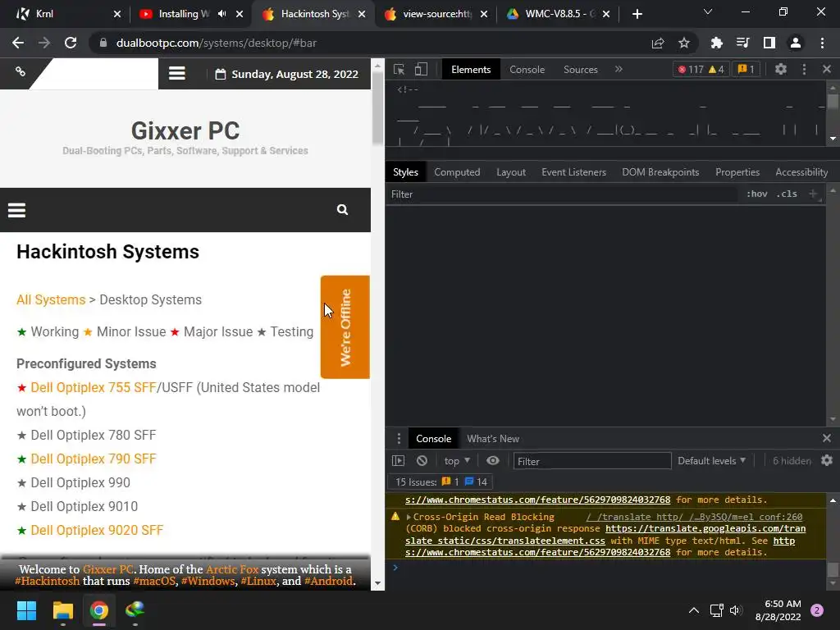Open Chrome profile icon
Screen dimensions: 840x630
[796, 43]
